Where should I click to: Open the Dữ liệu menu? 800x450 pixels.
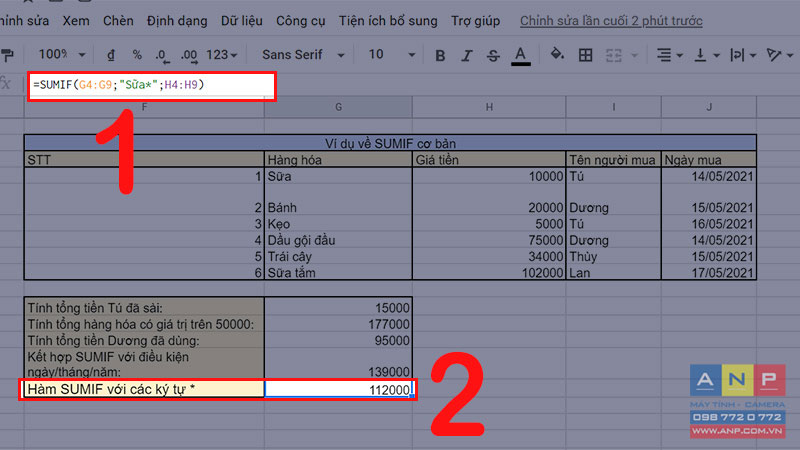241,21
